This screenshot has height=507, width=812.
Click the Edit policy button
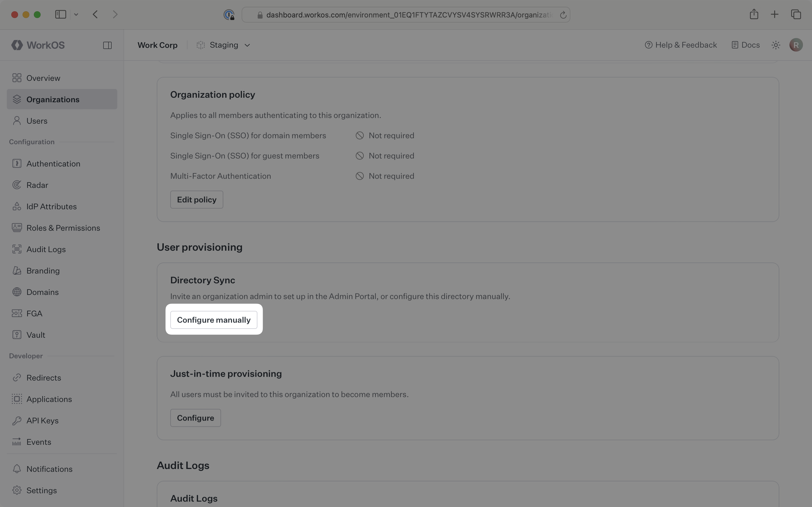[x=197, y=200]
